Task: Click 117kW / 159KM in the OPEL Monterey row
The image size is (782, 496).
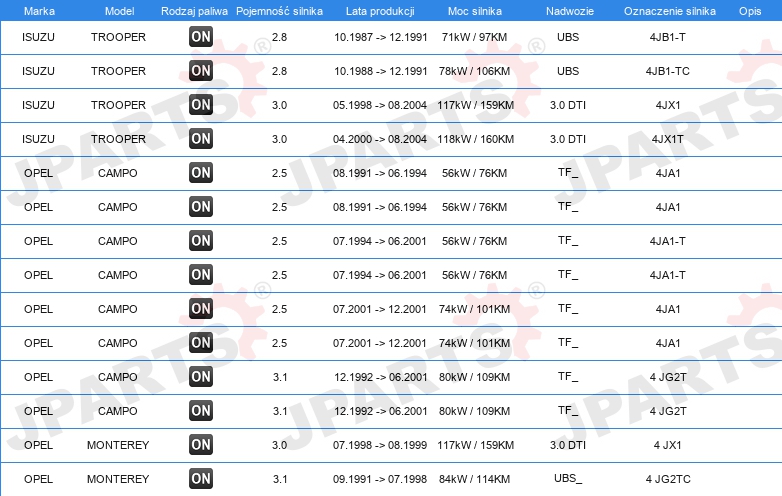Action: click(x=475, y=445)
